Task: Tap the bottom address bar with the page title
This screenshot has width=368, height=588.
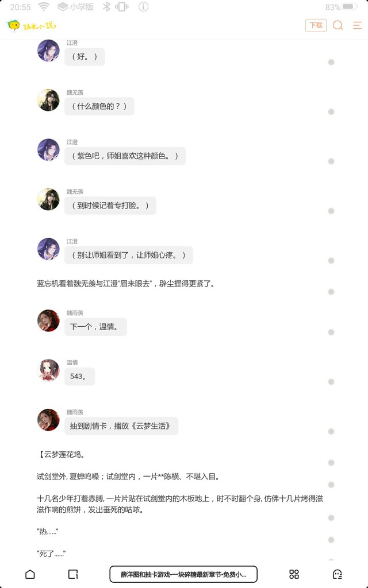Action: 183,574
